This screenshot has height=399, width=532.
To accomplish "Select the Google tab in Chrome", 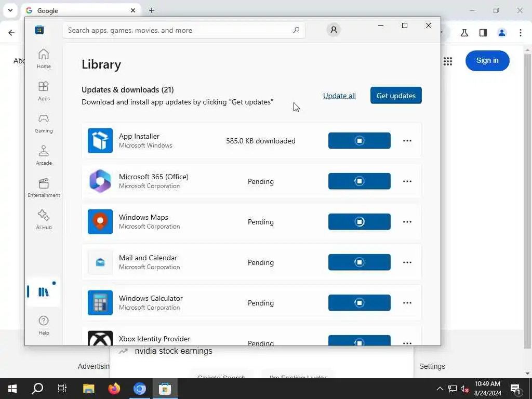I will click(x=81, y=10).
